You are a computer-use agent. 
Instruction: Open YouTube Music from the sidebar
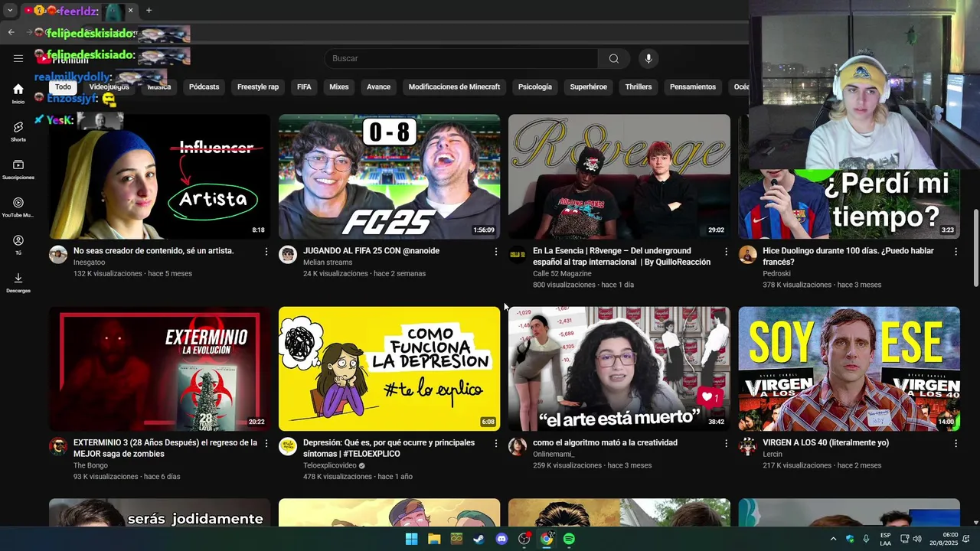click(18, 207)
